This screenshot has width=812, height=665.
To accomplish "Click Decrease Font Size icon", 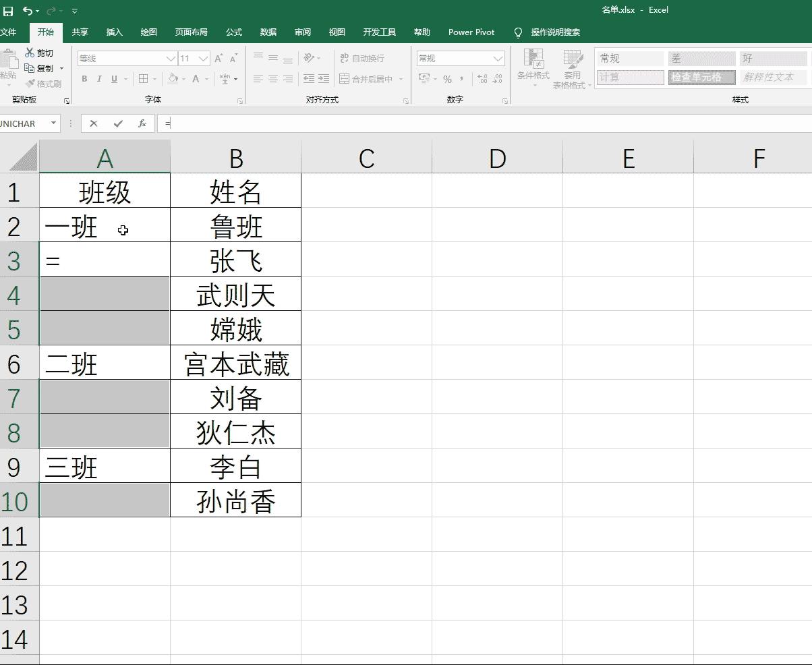I will coord(233,59).
